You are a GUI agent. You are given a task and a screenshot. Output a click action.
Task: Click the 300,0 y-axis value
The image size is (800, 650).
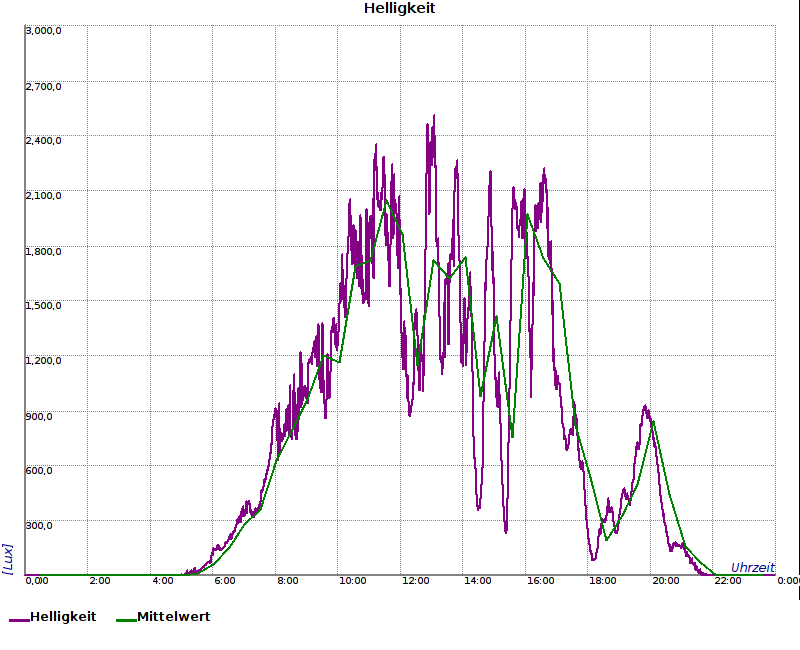pos(39,526)
